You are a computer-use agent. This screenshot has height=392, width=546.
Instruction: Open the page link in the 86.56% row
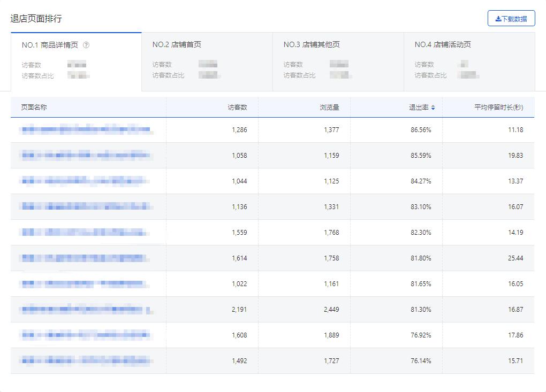[x=86, y=130]
